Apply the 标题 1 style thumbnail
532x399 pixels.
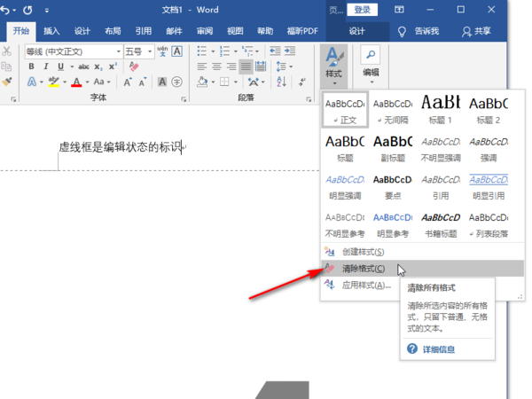click(x=441, y=110)
